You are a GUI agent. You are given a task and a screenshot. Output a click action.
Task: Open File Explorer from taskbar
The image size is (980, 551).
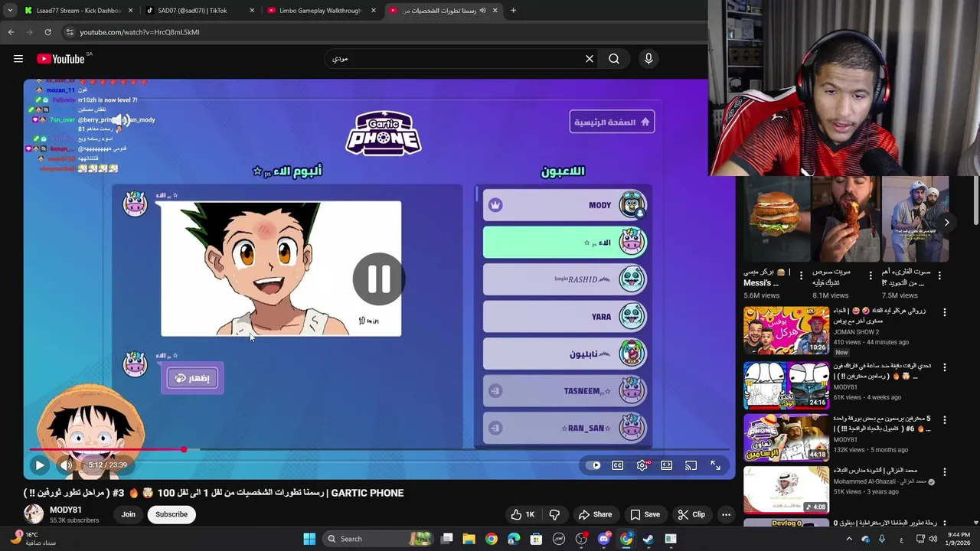(469, 539)
